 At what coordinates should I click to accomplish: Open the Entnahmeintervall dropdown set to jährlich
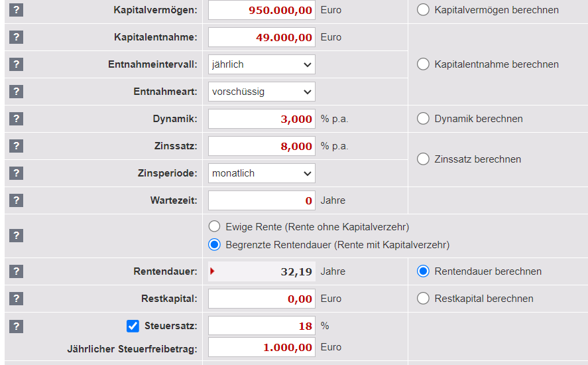tap(261, 64)
